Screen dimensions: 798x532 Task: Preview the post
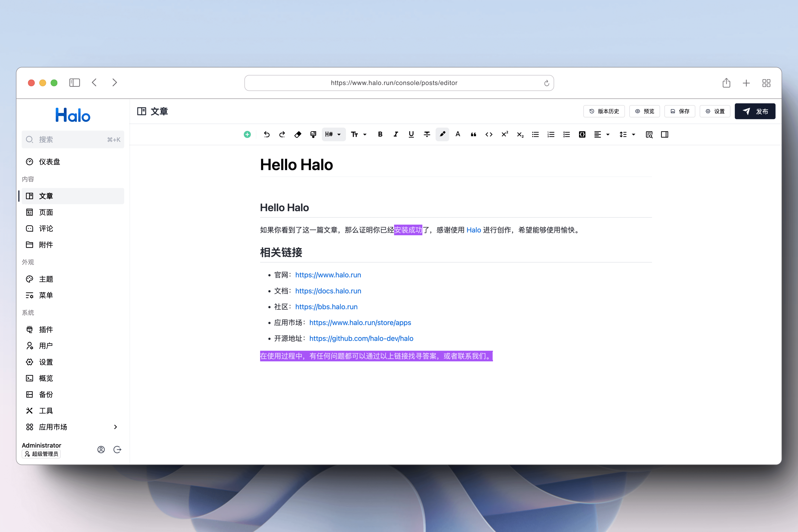click(x=644, y=111)
